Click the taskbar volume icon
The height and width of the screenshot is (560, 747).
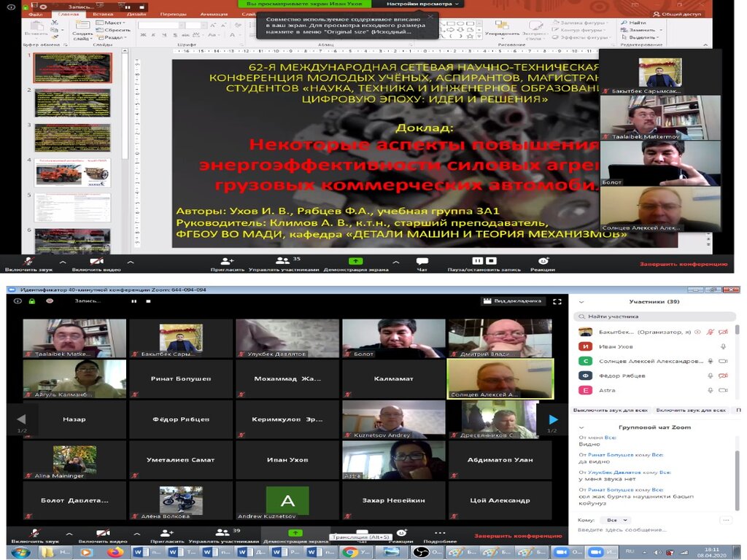pos(657,553)
